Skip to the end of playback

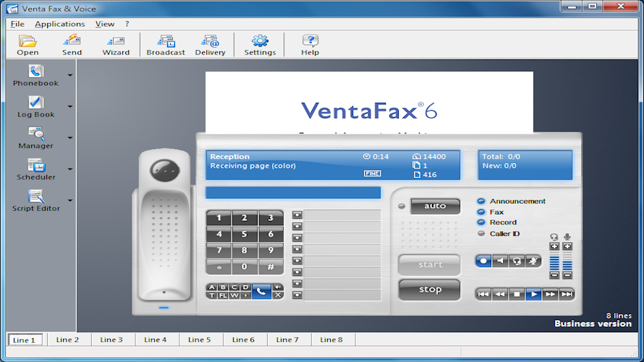(567, 294)
